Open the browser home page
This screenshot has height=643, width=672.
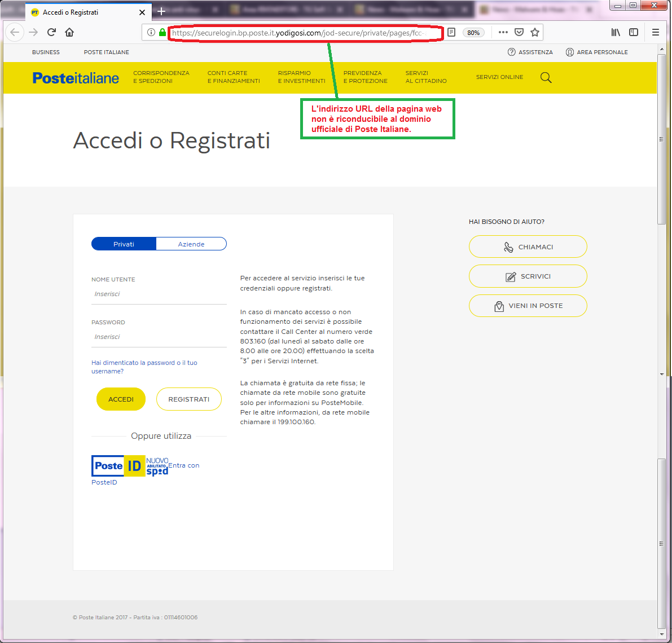coord(69,32)
